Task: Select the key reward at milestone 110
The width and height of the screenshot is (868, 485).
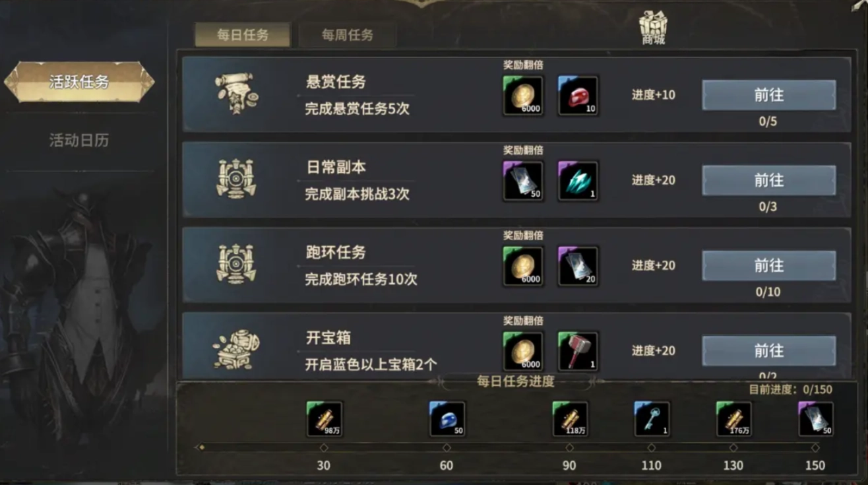Action: click(x=652, y=419)
